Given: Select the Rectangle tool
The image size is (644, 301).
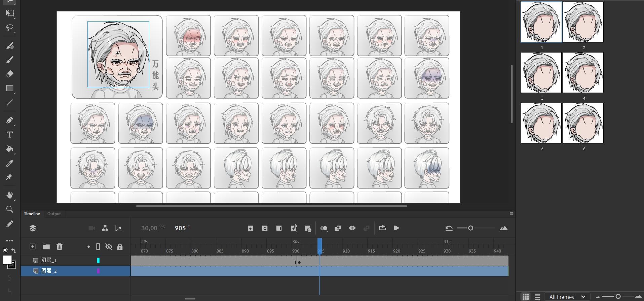Looking at the screenshot, I should 10,88.
